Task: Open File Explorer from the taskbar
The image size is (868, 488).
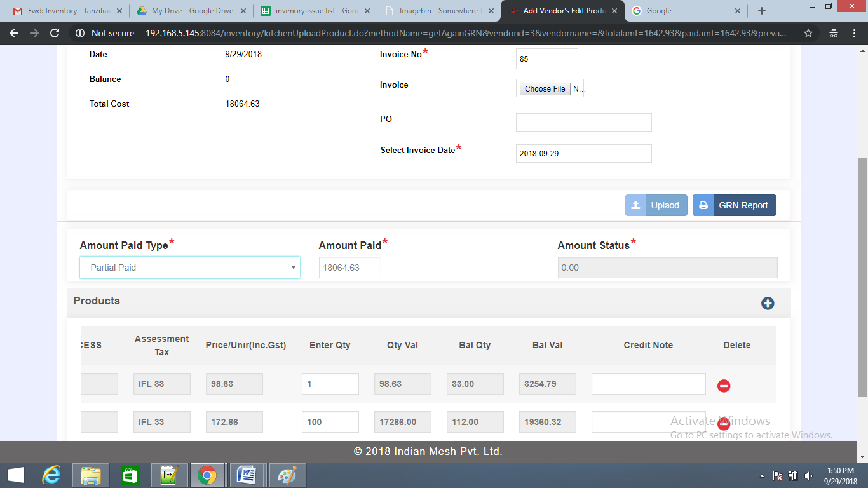Action: (x=91, y=475)
